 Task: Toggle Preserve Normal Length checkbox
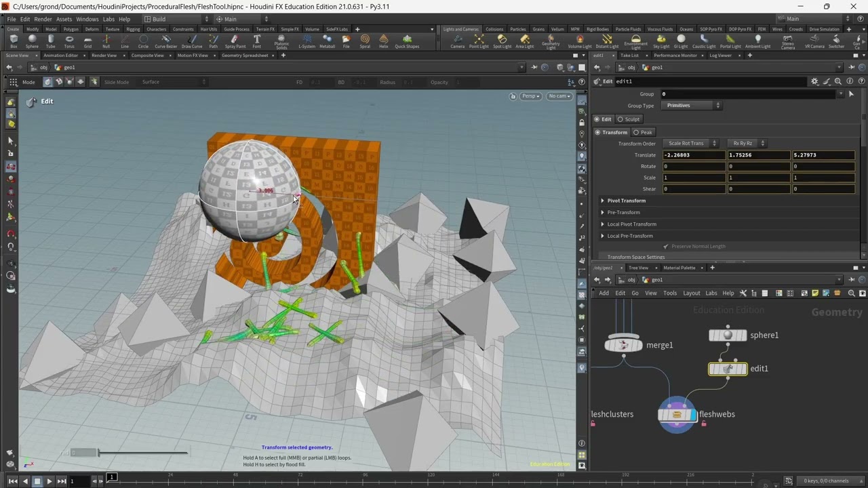(665, 247)
